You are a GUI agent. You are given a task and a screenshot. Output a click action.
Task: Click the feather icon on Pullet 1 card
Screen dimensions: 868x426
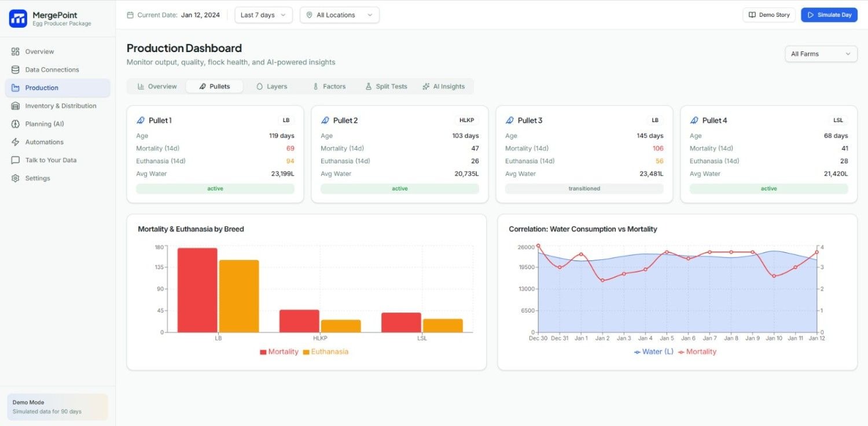[x=141, y=120]
